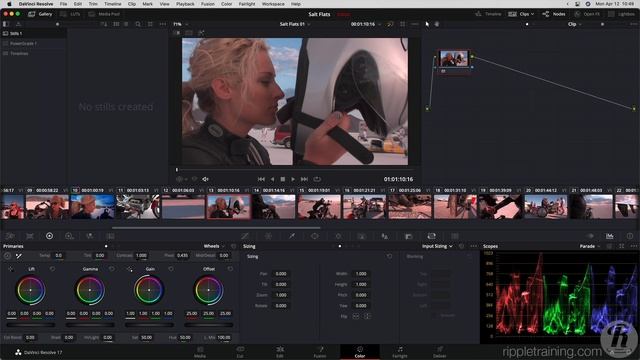Open the Camera Raw palette
The width and height of the screenshot is (640, 360).
[x=10, y=236]
